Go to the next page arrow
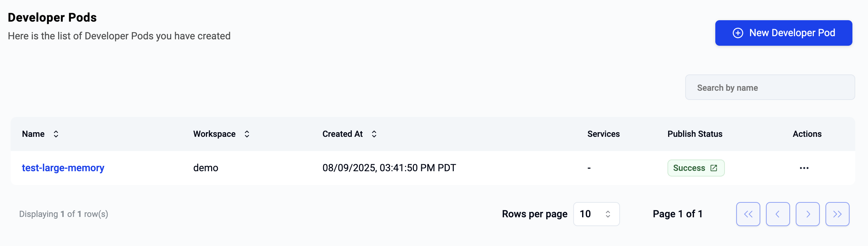Image resolution: width=868 pixels, height=246 pixels. coord(808,214)
